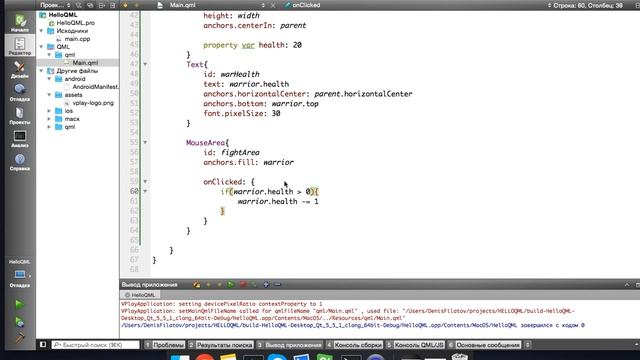
Task: Open vplay-logo.png in project tree
Action: (93, 103)
